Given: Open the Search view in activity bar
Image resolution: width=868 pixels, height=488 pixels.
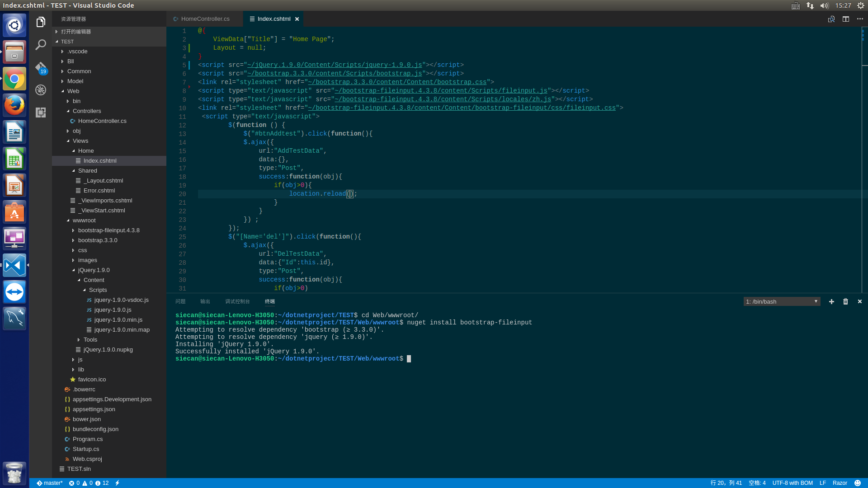Looking at the screenshot, I should click(41, 44).
